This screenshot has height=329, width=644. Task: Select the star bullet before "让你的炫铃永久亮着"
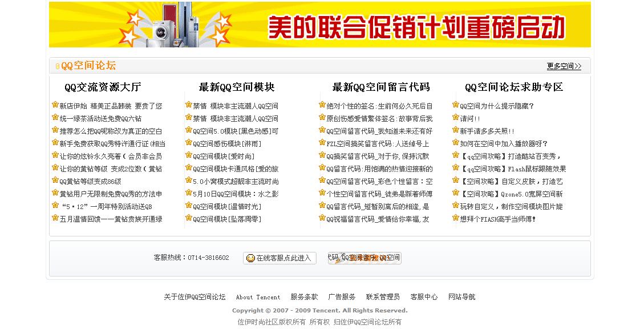coord(55,155)
